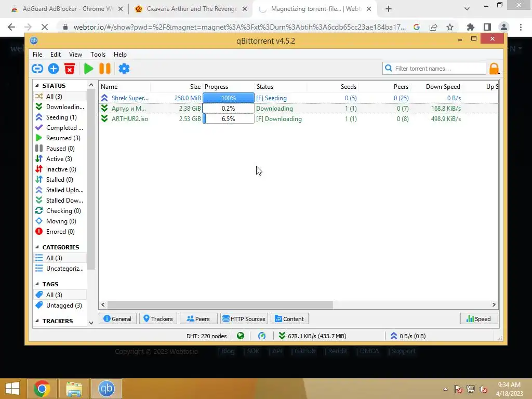Sort torrents by Progress column header
The height and width of the screenshot is (399, 532).
pyautogui.click(x=229, y=87)
